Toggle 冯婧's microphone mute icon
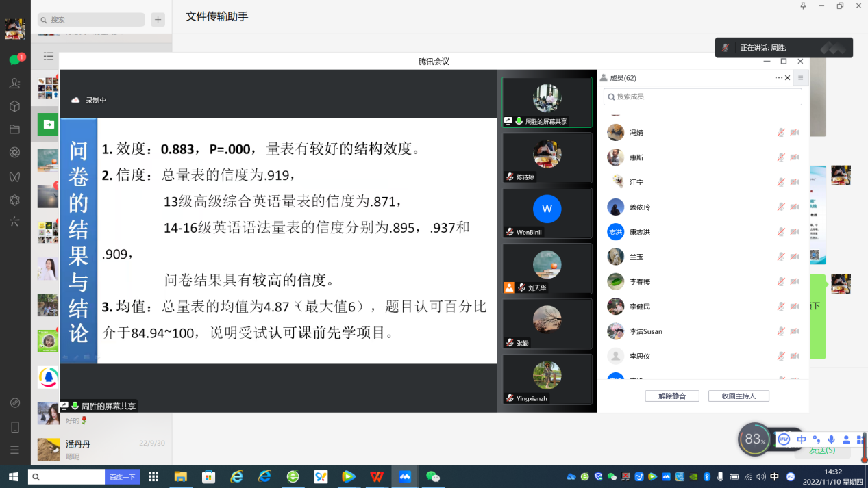This screenshot has width=868, height=488. click(x=780, y=133)
